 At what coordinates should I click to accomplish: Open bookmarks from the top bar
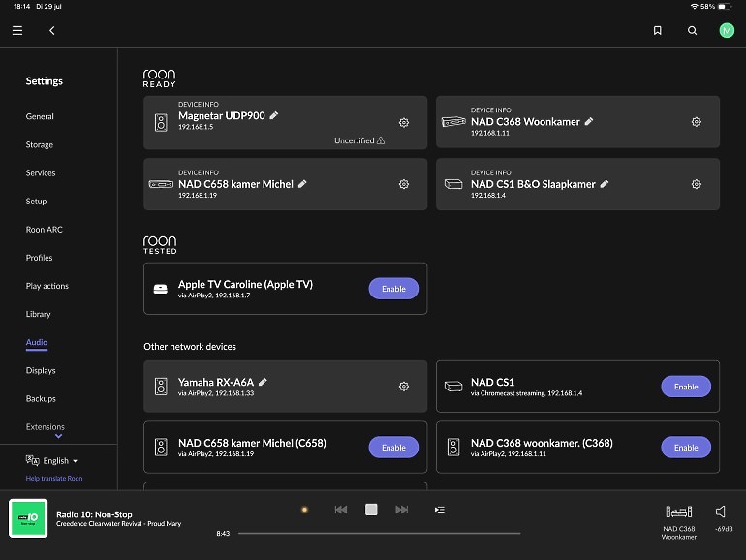click(x=658, y=30)
